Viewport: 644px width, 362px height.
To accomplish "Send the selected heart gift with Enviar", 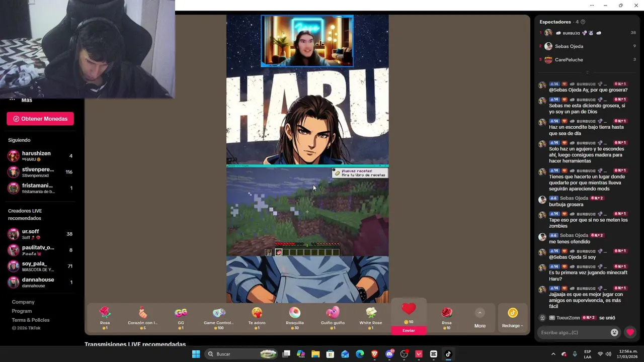I will pyautogui.click(x=409, y=330).
